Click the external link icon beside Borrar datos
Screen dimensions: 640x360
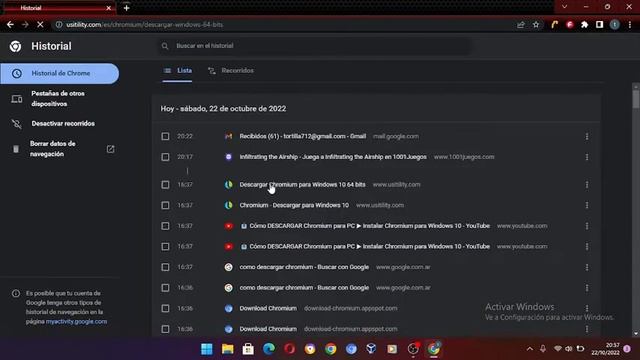pyautogui.click(x=110, y=149)
